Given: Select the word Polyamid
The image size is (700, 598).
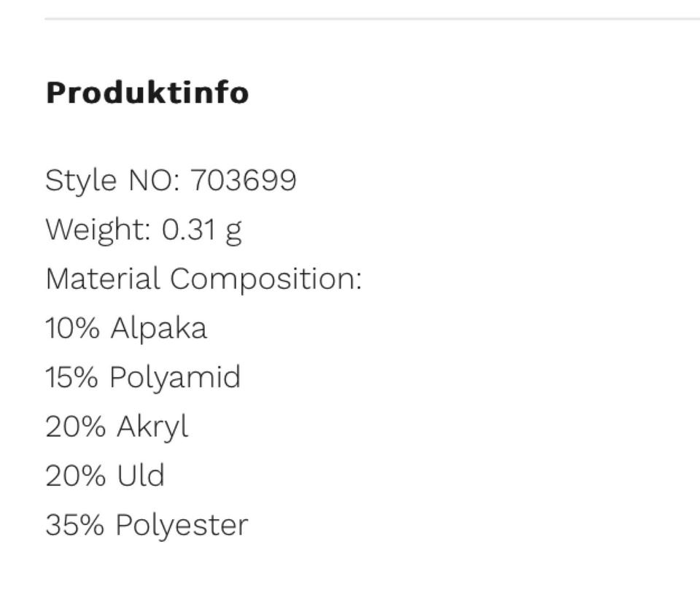Looking at the screenshot, I should 175,378.
